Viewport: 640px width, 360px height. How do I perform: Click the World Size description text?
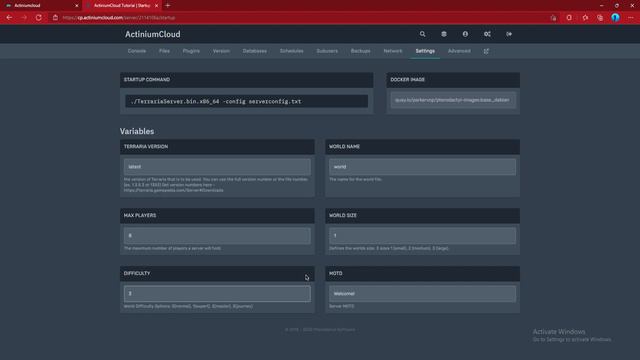click(x=389, y=248)
